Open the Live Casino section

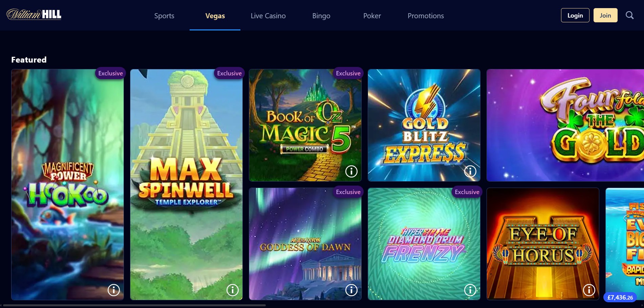(x=268, y=16)
